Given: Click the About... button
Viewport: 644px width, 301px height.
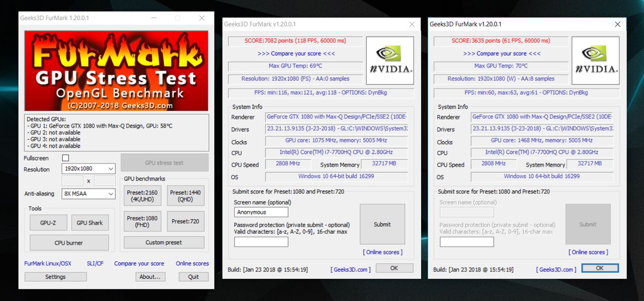Looking at the screenshot, I should [x=150, y=277].
